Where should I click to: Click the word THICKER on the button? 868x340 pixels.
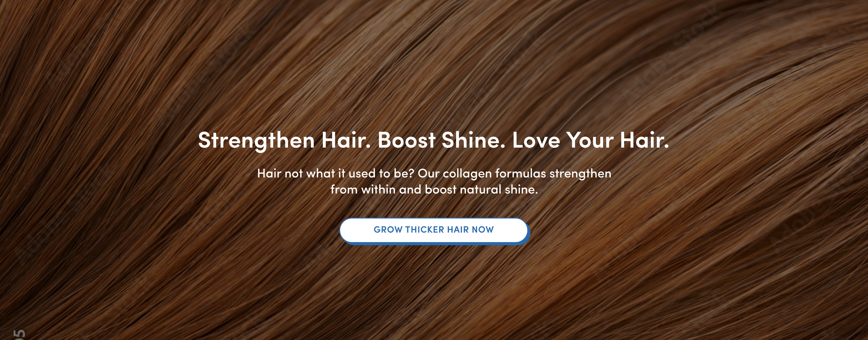[425, 230]
